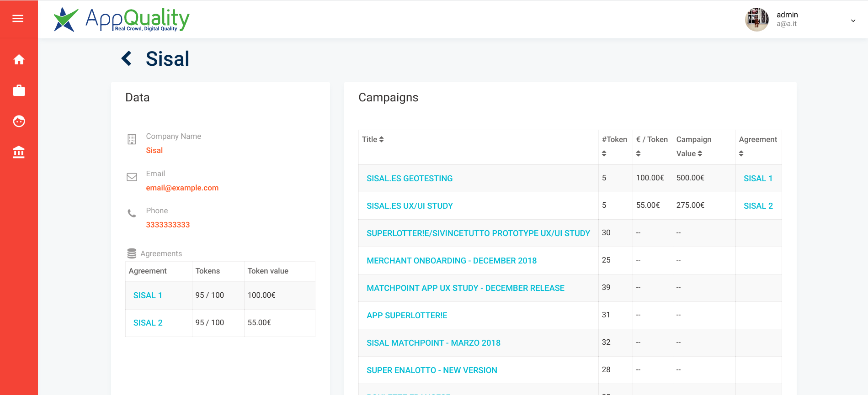Screen dimensions: 868x395
Task: Go to Home via the sidebar house icon
Action: [19, 59]
